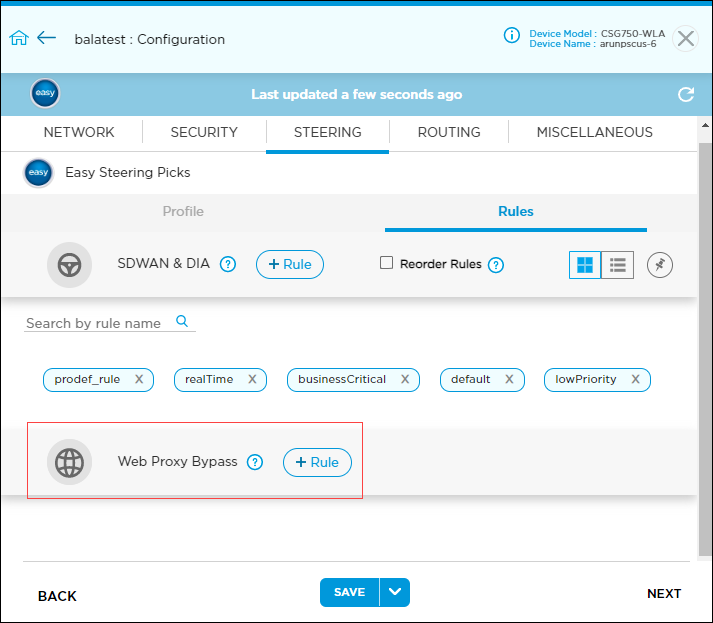Click the search magnifier icon
The image size is (713, 623).
182,321
